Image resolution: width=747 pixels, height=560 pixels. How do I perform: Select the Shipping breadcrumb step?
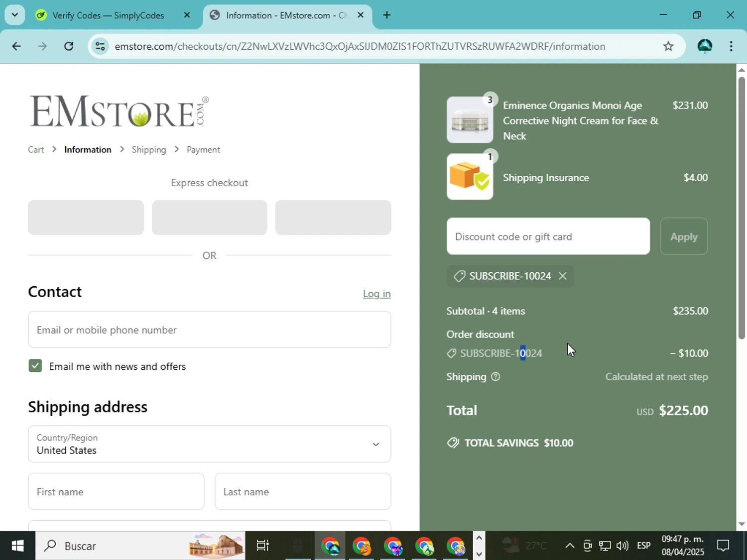(x=149, y=150)
